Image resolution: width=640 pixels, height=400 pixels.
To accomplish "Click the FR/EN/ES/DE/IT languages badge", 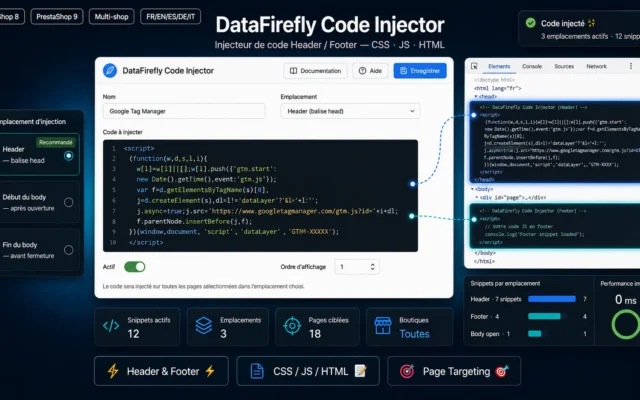I will (171, 17).
